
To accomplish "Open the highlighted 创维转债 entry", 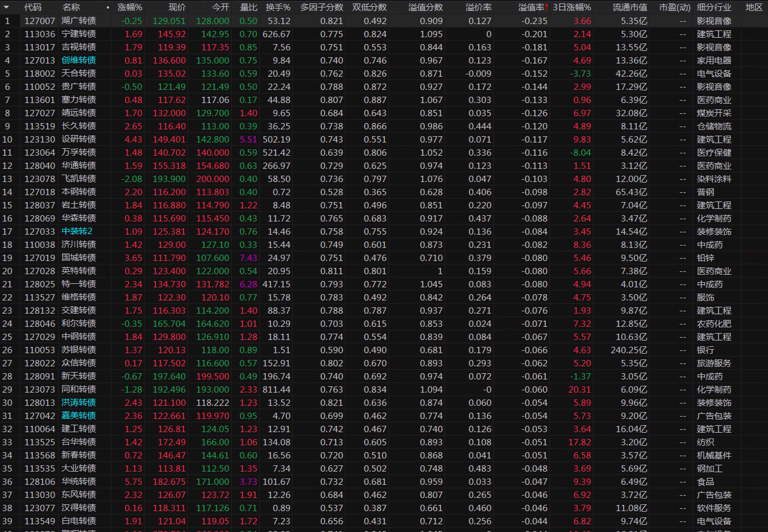I will coord(79,60).
